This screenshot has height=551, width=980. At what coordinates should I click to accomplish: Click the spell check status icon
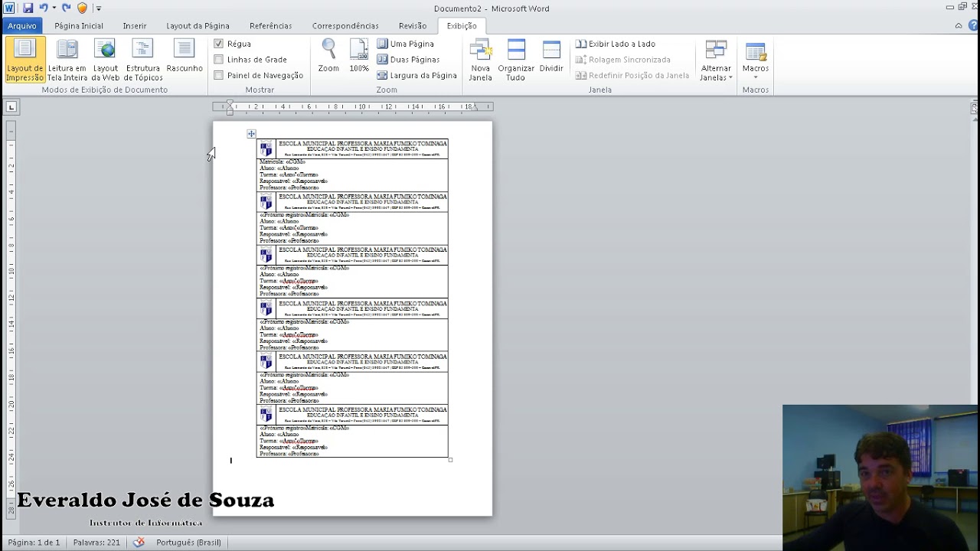coord(139,542)
